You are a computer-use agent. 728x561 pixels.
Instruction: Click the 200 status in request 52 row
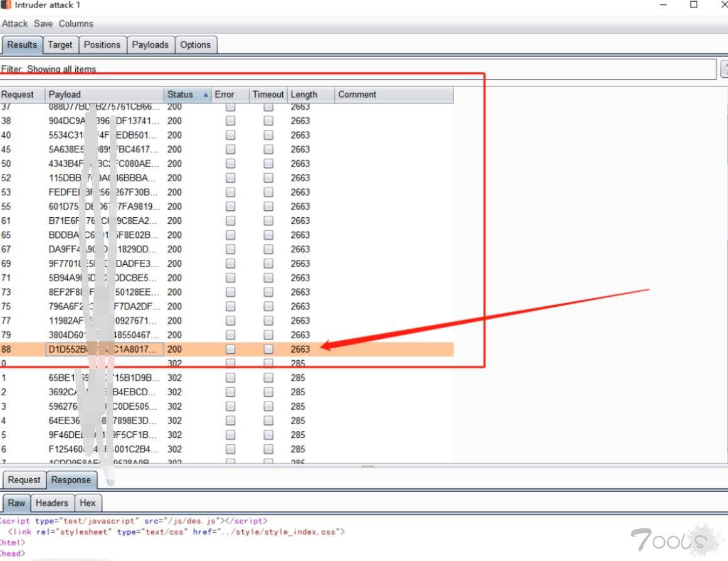coord(174,178)
